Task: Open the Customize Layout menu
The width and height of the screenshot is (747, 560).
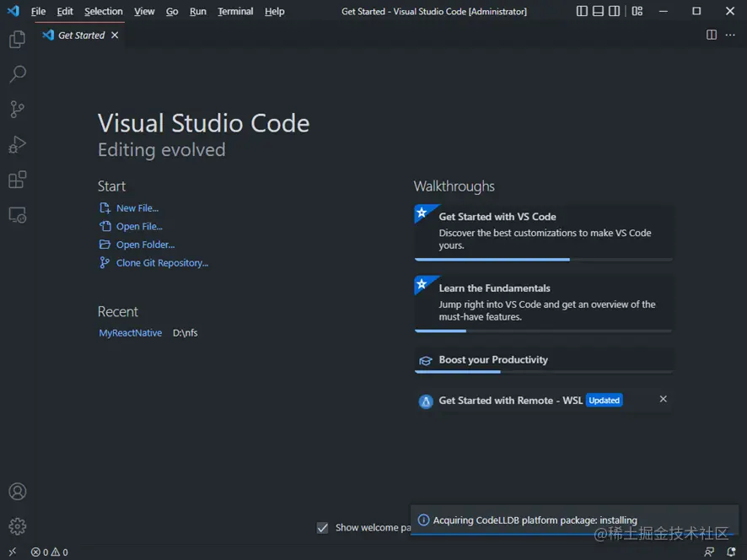Action: [637, 12]
